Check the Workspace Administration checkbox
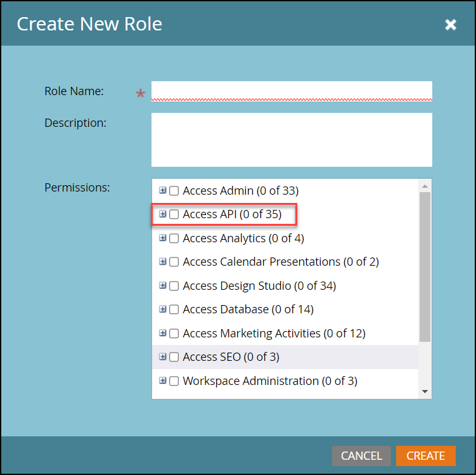This screenshot has width=476, height=475. (174, 381)
